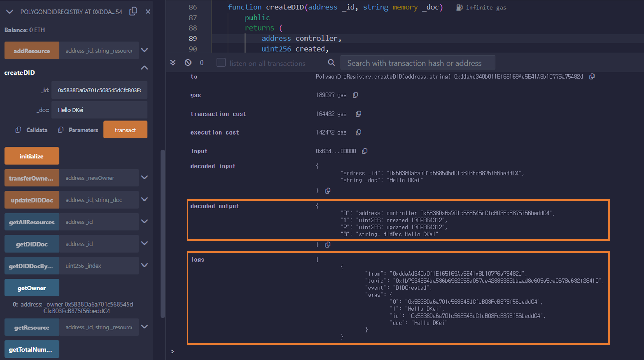Collapse the createDID parameter form
644x360 pixels.
144,68
